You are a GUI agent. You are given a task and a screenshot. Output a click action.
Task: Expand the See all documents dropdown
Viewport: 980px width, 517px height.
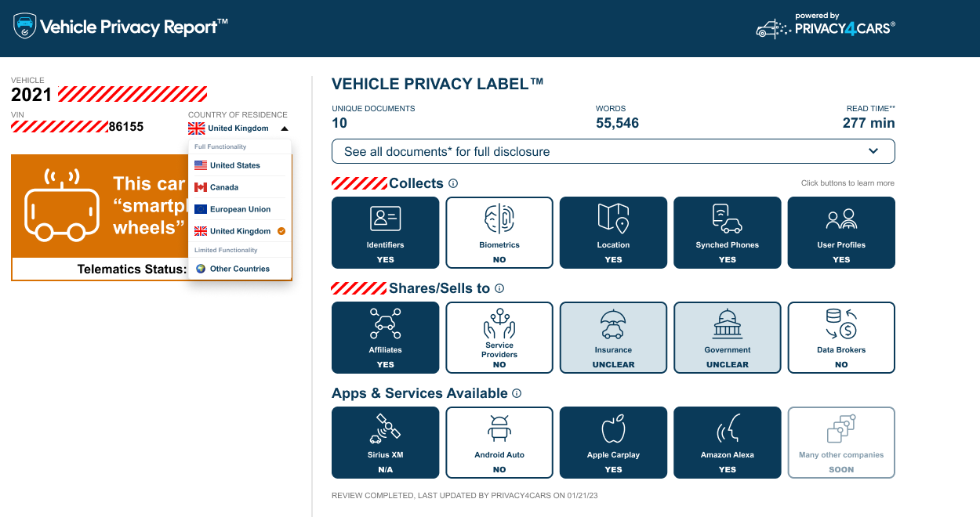613,151
